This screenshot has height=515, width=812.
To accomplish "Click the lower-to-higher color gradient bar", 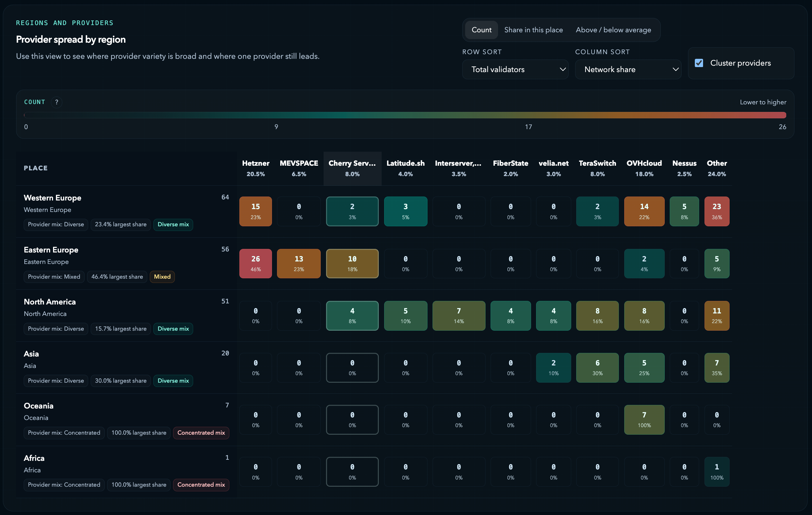I will (x=405, y=115).
